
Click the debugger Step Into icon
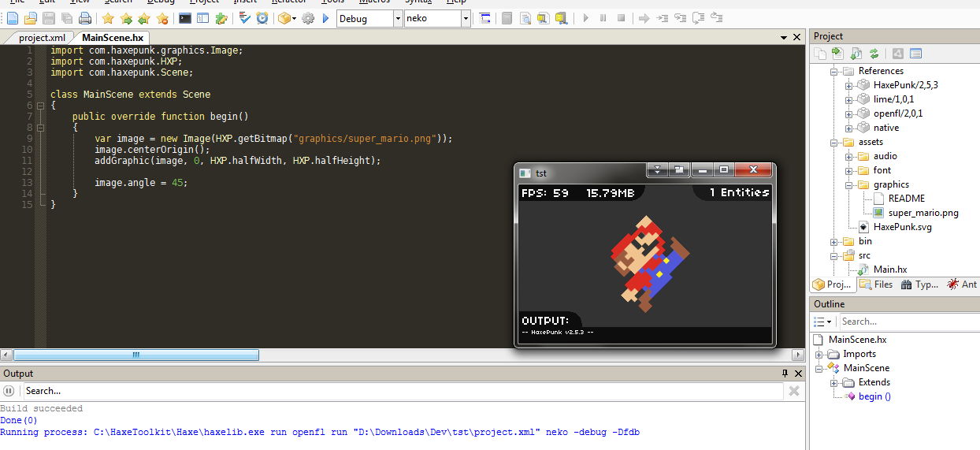(662, 18)
